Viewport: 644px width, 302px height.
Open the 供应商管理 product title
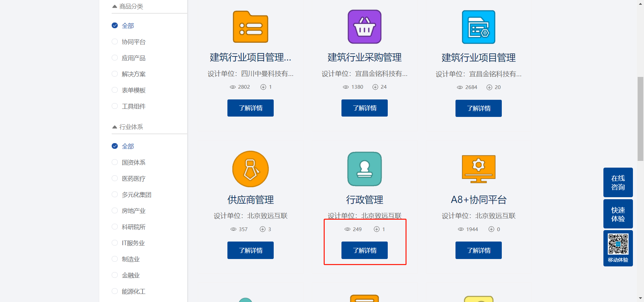pos(251,200)
